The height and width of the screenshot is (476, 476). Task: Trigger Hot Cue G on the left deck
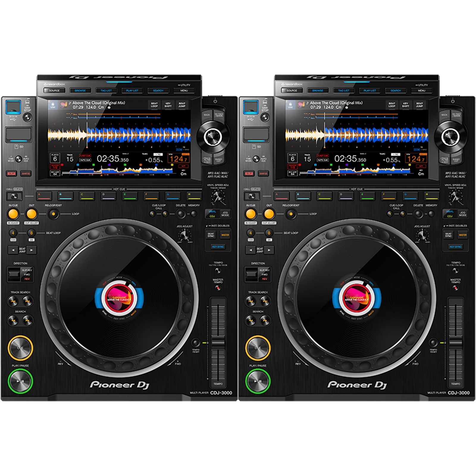173,196
